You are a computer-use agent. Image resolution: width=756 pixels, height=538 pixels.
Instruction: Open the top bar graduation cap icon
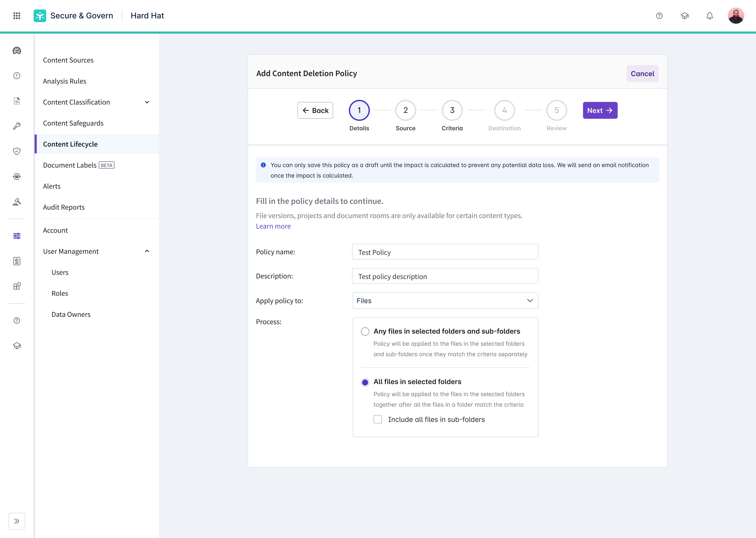pos(684,16)
